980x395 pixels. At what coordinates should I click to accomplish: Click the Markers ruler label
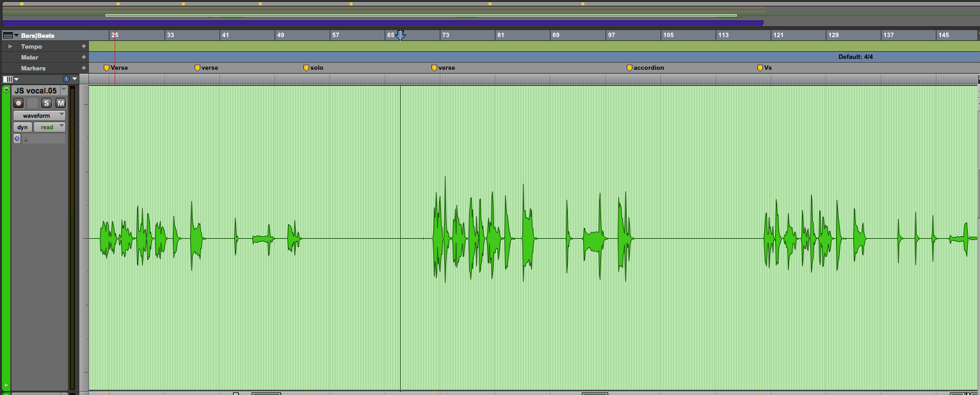click(x=33, y=68)
